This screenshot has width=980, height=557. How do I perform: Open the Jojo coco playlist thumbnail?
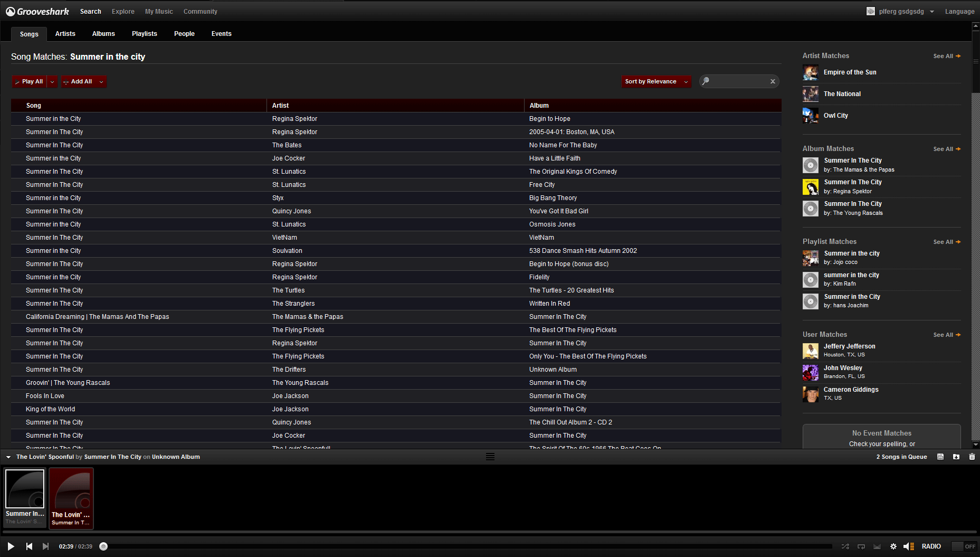(x=811, y=258)
